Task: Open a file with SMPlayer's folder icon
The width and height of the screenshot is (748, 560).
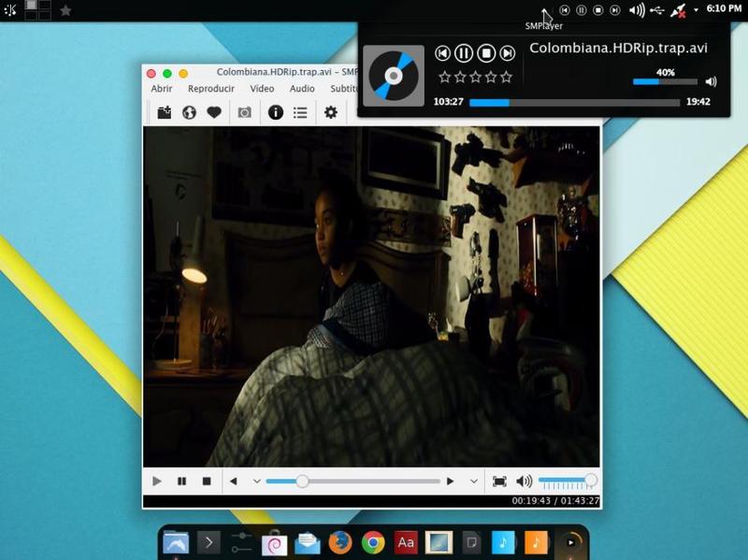Action: [x=165, y=112]
